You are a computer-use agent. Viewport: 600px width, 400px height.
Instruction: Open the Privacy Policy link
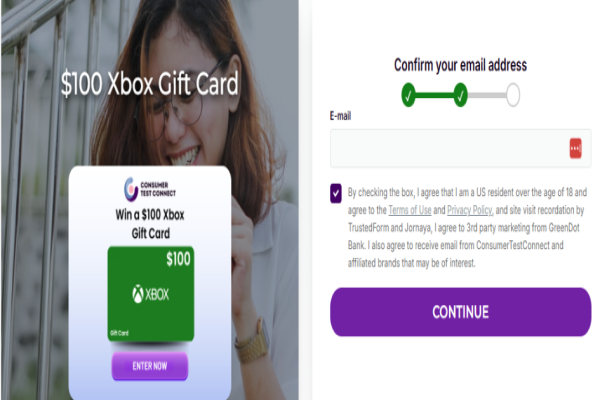click(x=470, y=210)
